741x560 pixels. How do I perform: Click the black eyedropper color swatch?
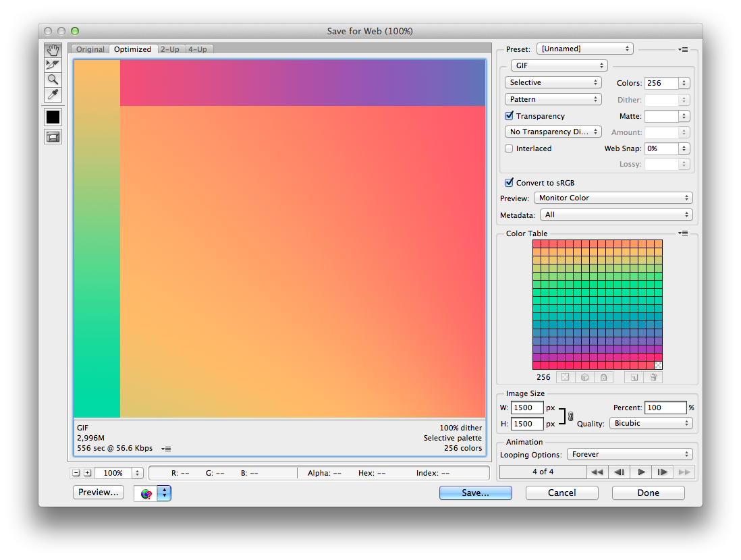click(x=53, y=117)
